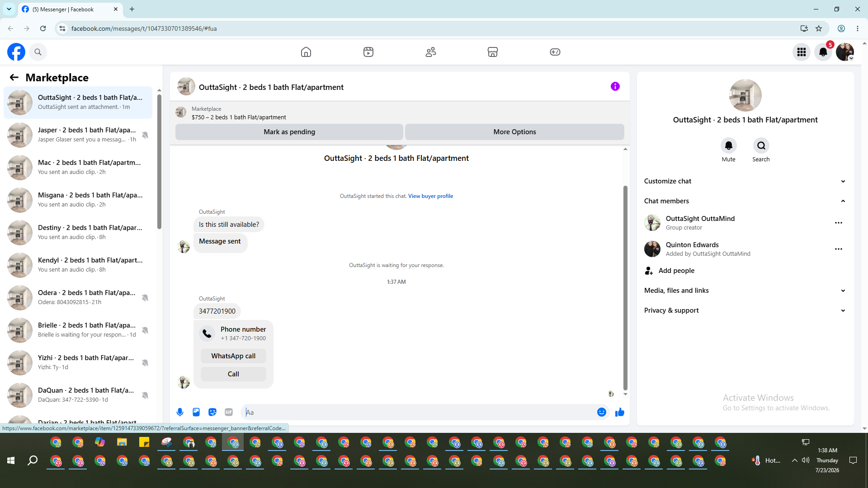This screenshot has width=868, height=488.
Task: Open the account profile menu
Action: click(x=845, y=52)
